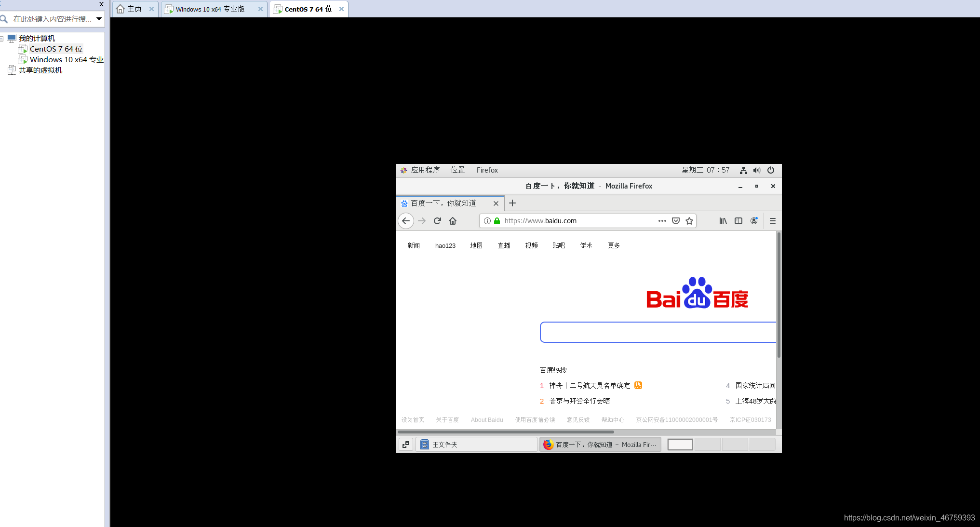This screenshot has width=980, height=527.
Task: Reload the Baidu page
Action: point(437,221)
